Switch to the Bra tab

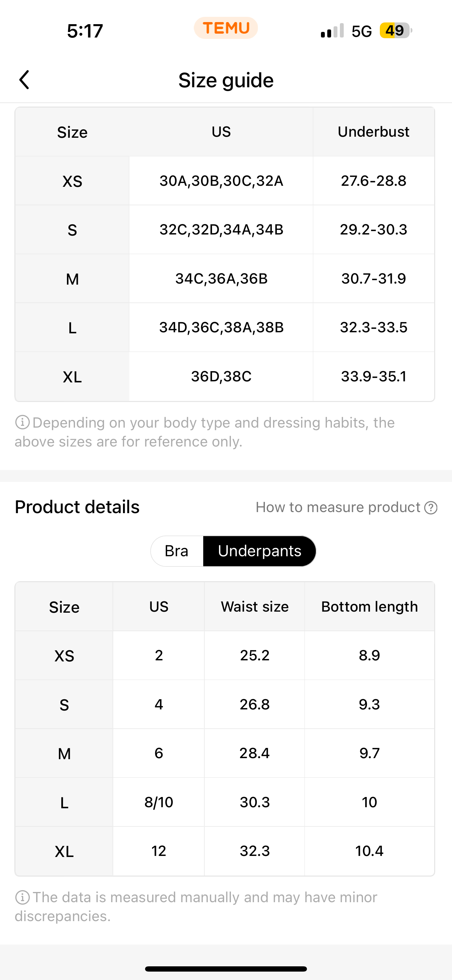[177, 551]
